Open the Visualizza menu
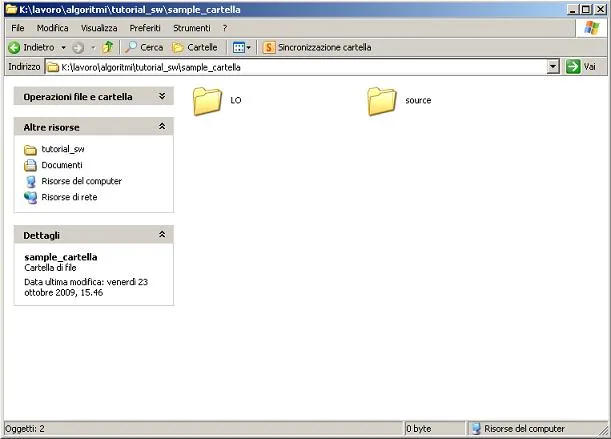Image resolution: width=611 pixels, height=439 pixels. 99,28
